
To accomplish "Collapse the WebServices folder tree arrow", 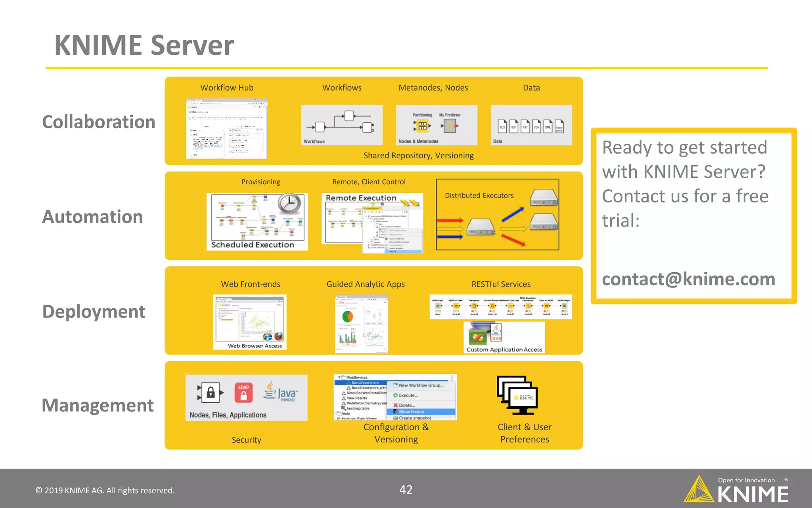I will coord(339,377).
